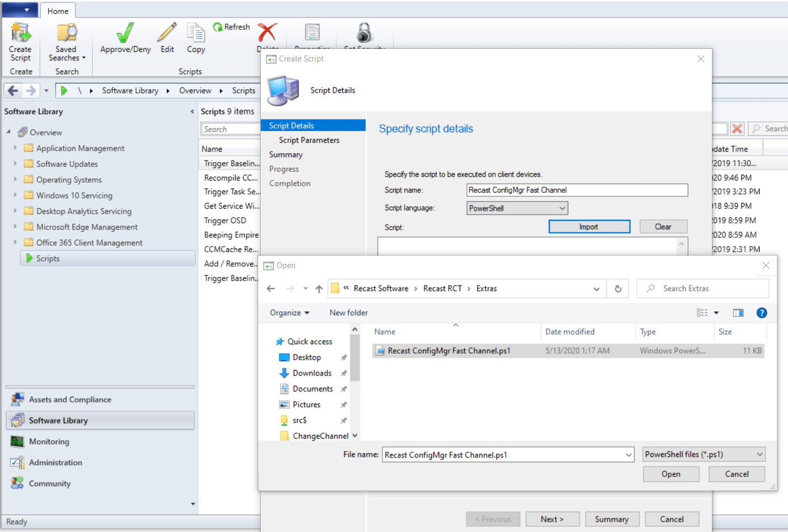Click the Refresh icon in ribbon
The image size is (788, 532).
click(x=217, y=27)
